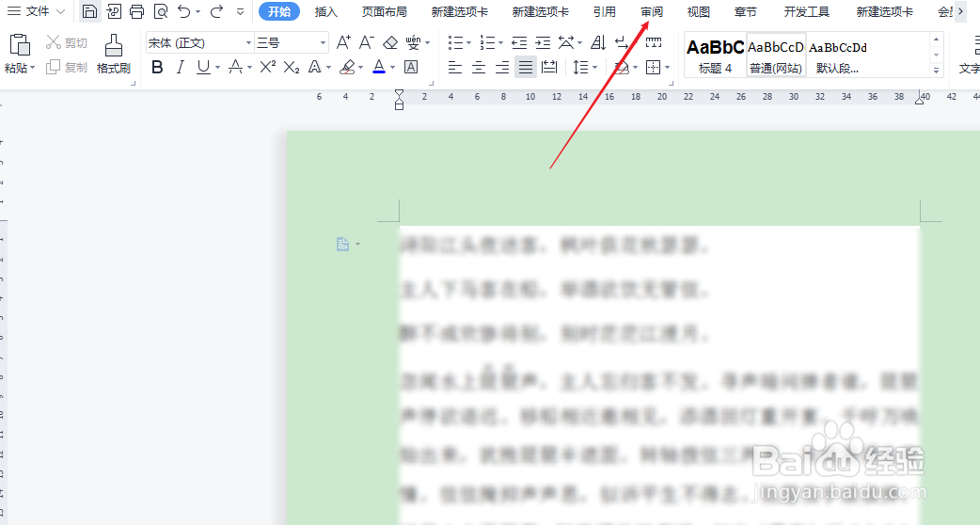Click the Superscript X² icon
The height and width of the screenshot is (525, 980).
268,67
